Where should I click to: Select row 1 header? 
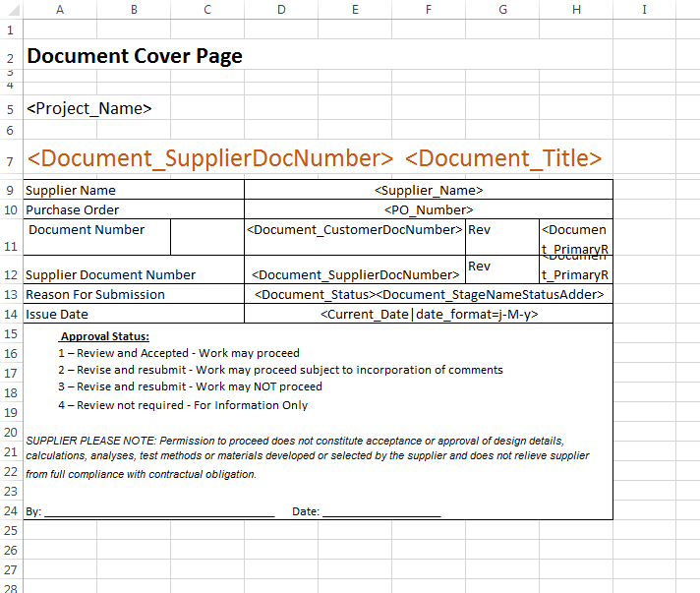click(x=11, y=30)
